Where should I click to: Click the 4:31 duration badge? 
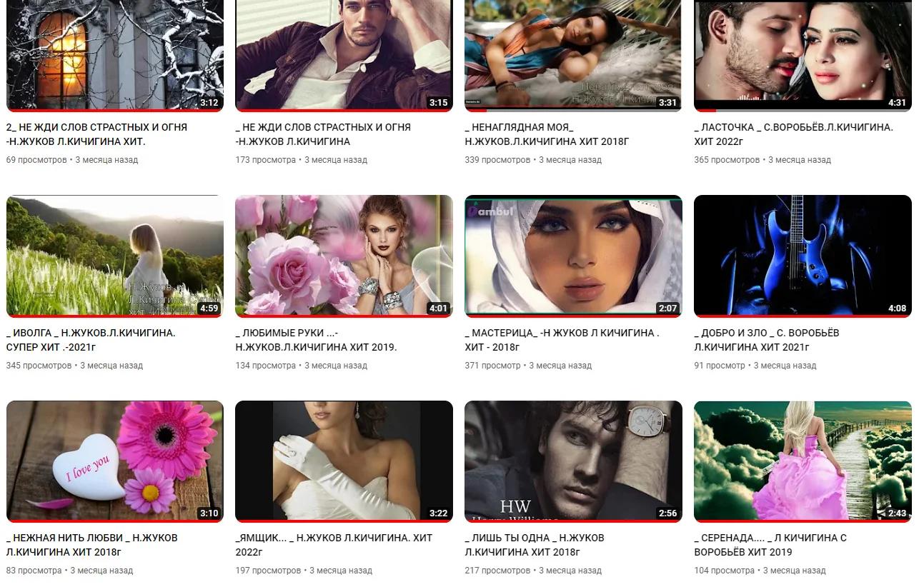click(897, 103)
